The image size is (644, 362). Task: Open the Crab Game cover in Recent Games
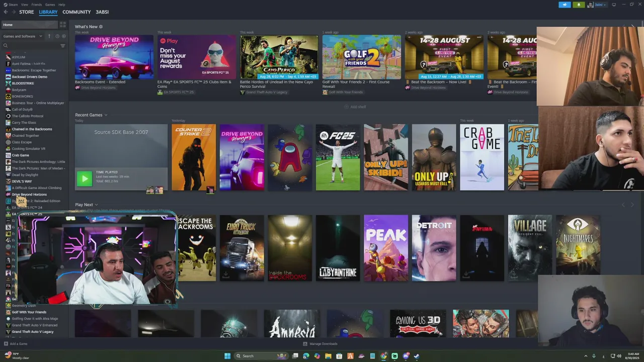point(482,157)
